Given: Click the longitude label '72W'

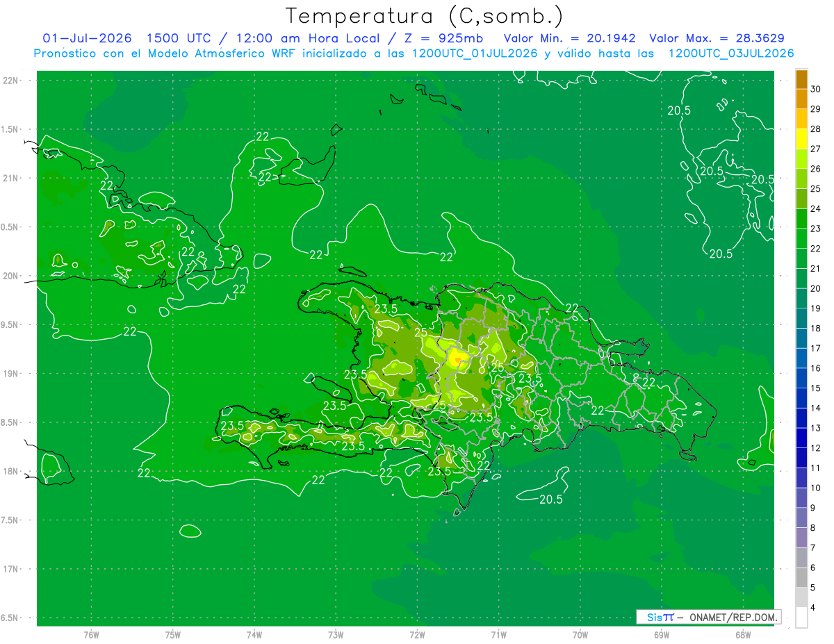Looking at the screenshot, I should pyautogui.click(x=417, y=634).
